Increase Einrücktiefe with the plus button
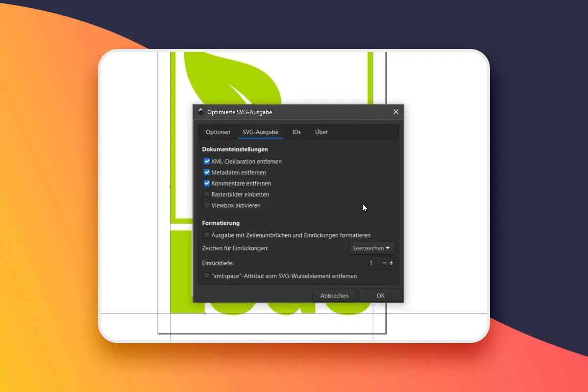The height and width of the screenshot is (392, 588). 391,263
